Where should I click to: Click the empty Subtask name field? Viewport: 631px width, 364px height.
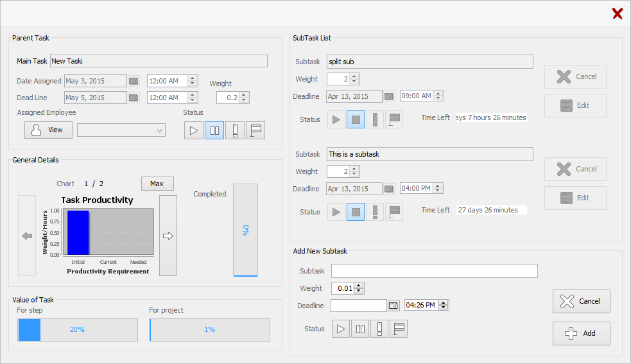click(x=434, y=271)
